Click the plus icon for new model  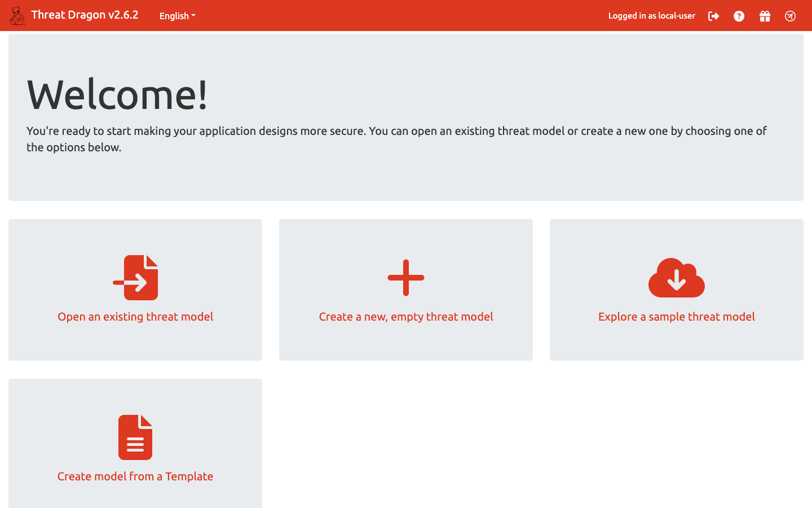[406, 278]
